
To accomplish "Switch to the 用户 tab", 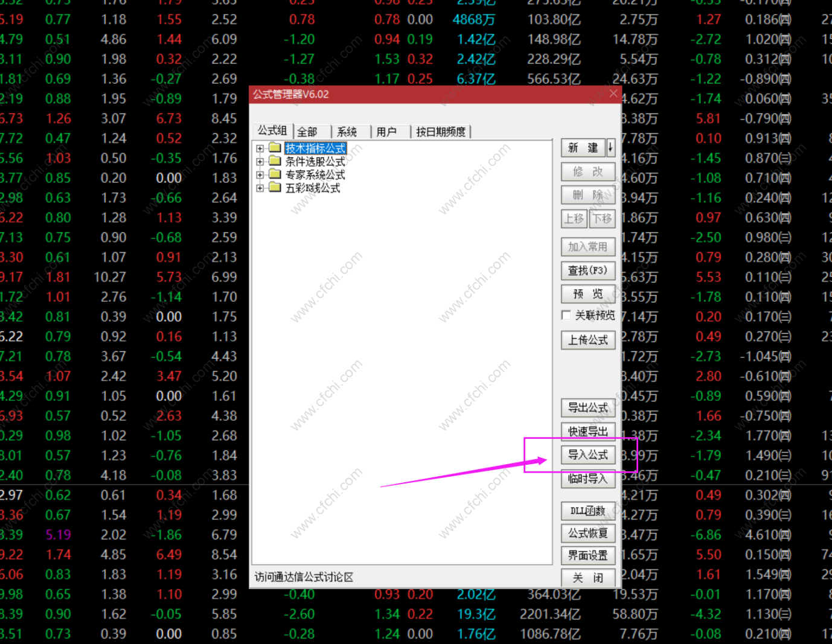I will (x=386, y=132).
